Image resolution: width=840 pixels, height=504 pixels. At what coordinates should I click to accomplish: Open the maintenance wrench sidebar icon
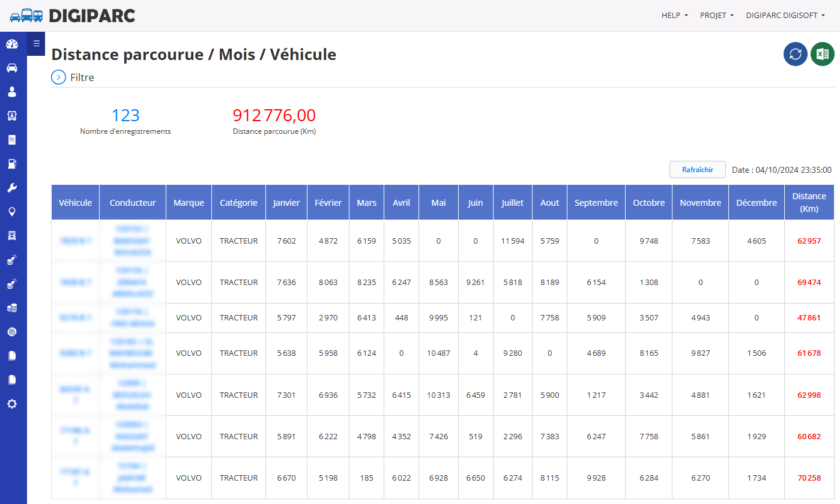point(12,188)
